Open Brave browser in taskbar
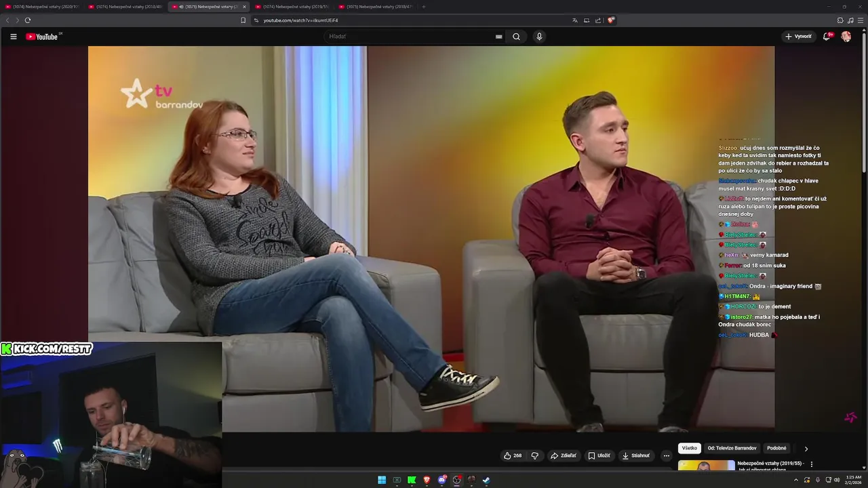The height and width of the screenshot is (488, 868). click(x=427, y=480)
